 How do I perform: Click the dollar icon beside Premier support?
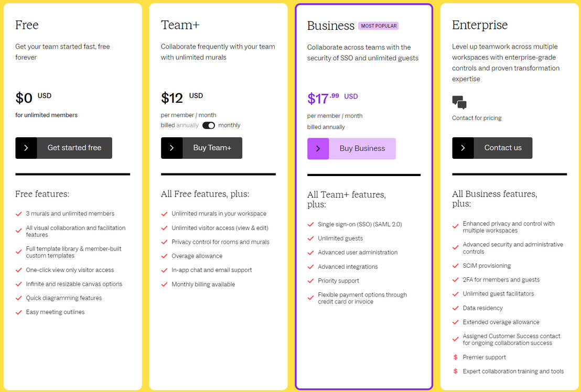pyautogui.click(x=455, y=357)
